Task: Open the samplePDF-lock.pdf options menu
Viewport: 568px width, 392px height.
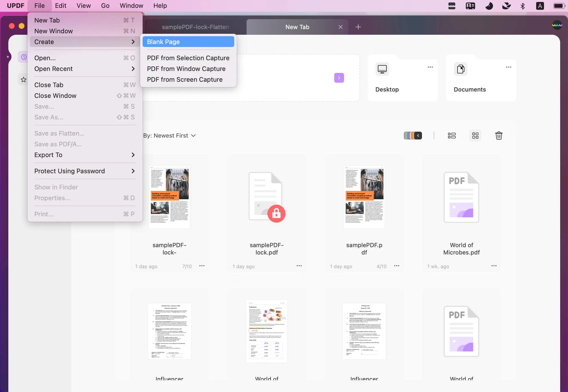Action: 299,266
